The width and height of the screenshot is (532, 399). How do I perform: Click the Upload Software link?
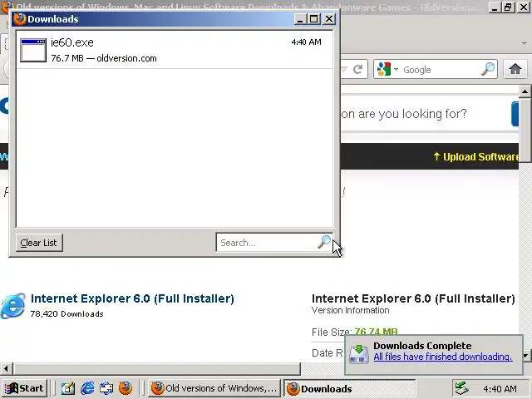click(476, 157)
